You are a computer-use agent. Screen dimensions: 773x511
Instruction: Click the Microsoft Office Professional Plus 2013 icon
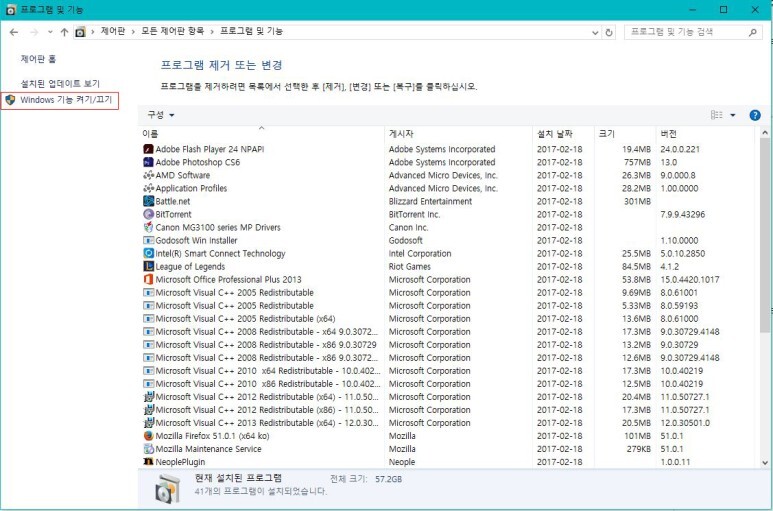(148, 279)
